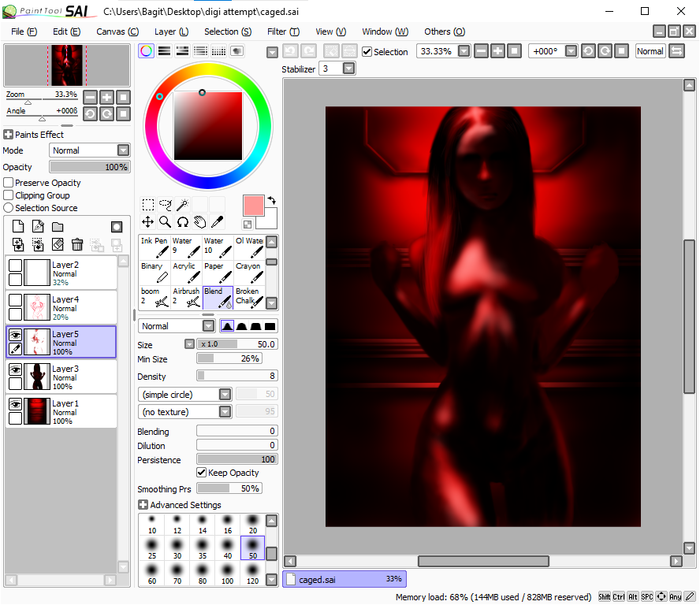
Task: Open the simple circle shape dropdown
Action: (225, 395)
